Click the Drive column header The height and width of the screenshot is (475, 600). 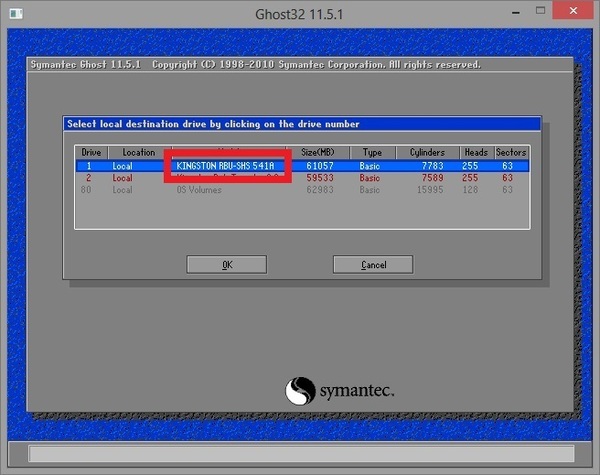(x=91, y=152)
